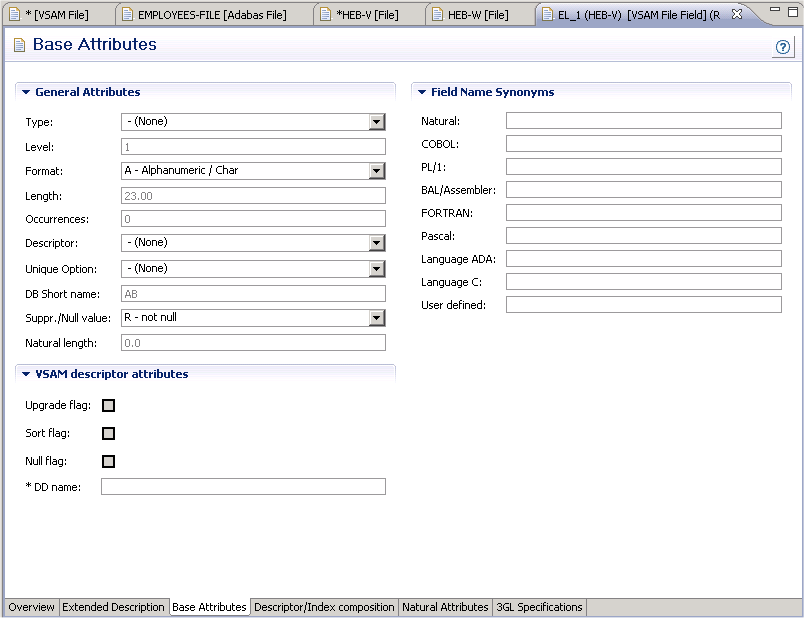804x618 pixels.
Task: Enable the Upgrade flag checkbox
Action: (x=107, y=405)
